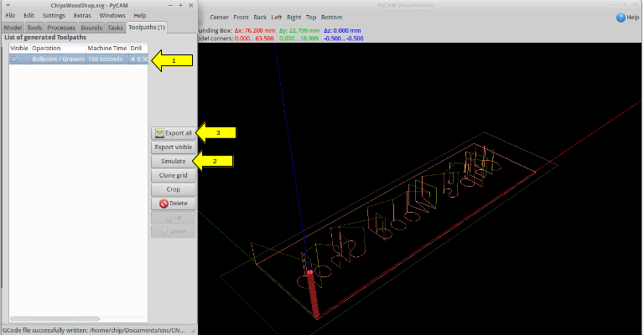Click the Up button
Image resolution: width=644 pixels, height=335 pixels.
174,217
